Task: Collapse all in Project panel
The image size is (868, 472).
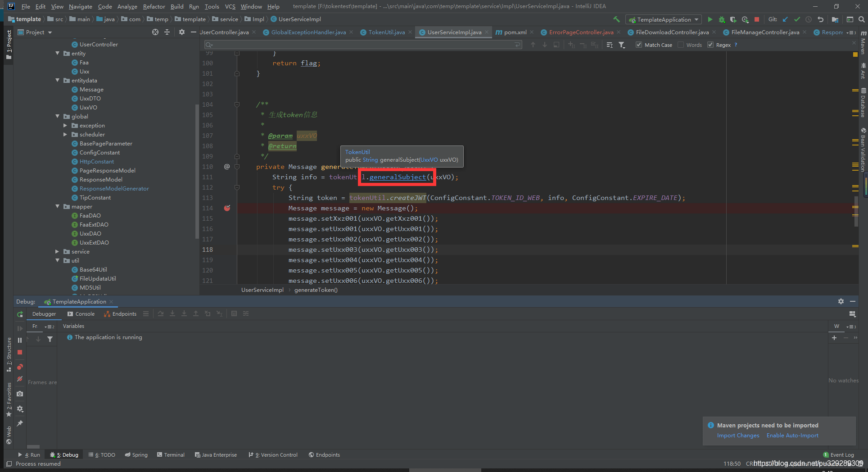Action: pos(167,32)
